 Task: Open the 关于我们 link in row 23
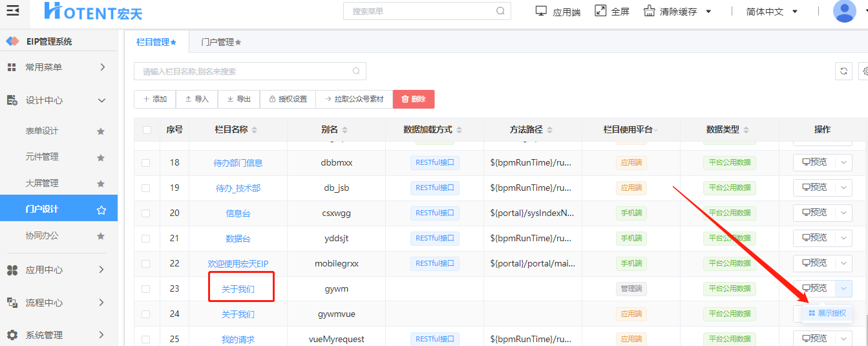tap(238, 289)
